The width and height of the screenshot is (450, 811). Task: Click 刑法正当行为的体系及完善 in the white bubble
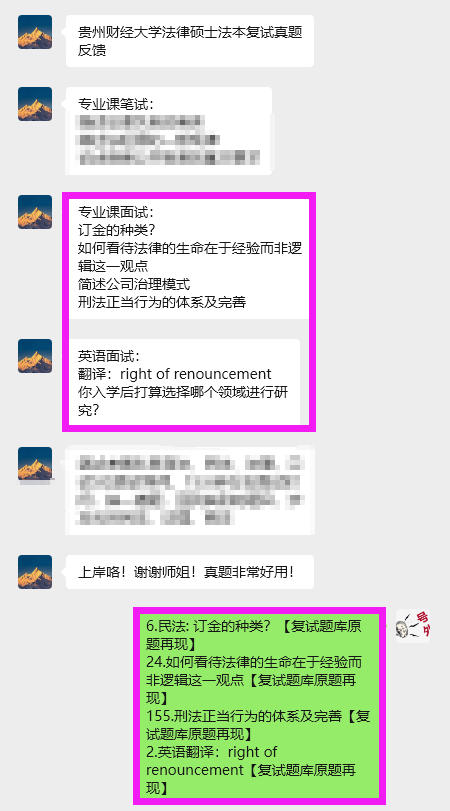pyautogui.click(x=161, y=302)
